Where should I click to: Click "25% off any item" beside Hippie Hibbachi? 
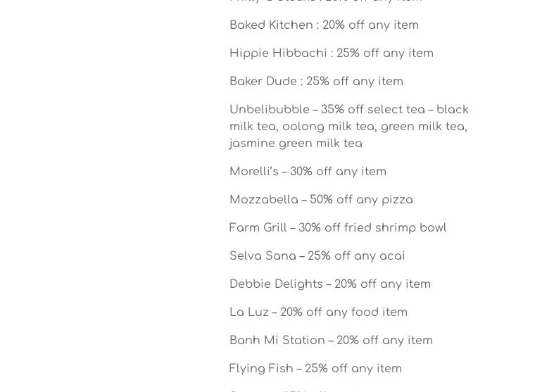pos(385,53)
